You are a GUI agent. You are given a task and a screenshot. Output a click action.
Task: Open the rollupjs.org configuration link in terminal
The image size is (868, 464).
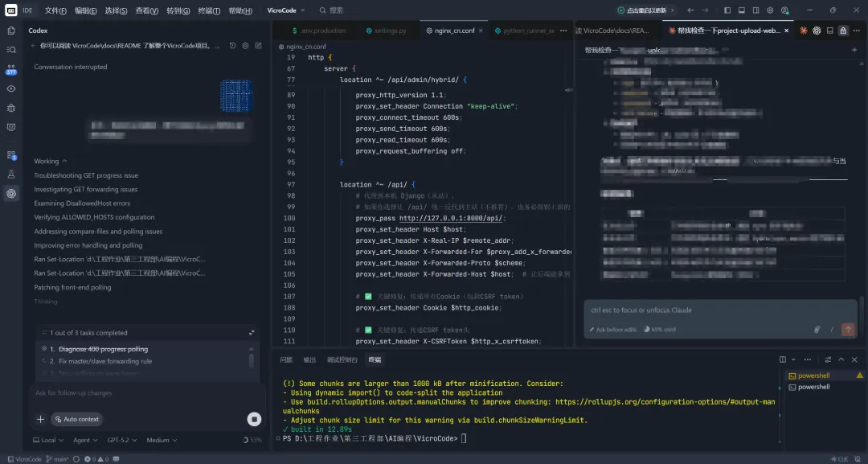(665, 402)
